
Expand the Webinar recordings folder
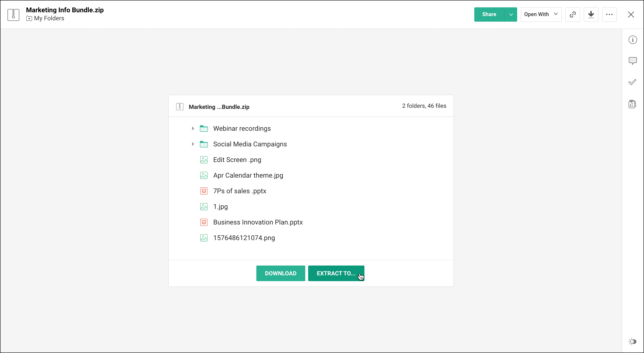coord(193,128)
